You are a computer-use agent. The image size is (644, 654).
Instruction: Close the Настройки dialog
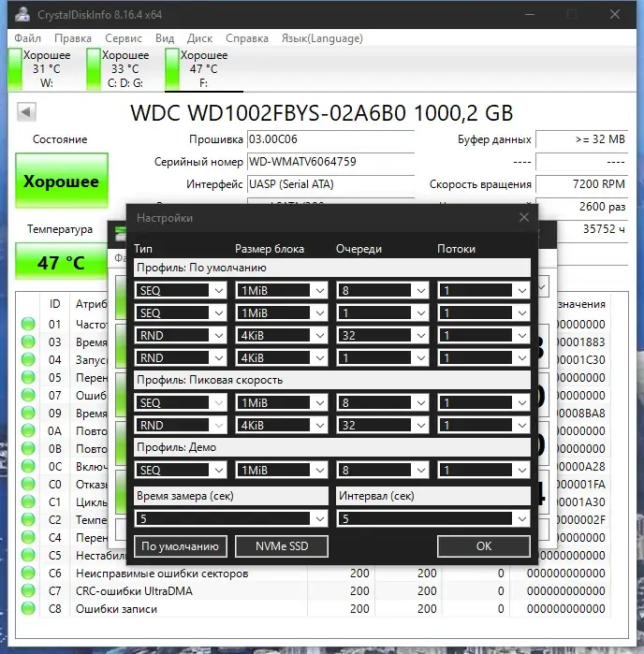click(524, 217)
